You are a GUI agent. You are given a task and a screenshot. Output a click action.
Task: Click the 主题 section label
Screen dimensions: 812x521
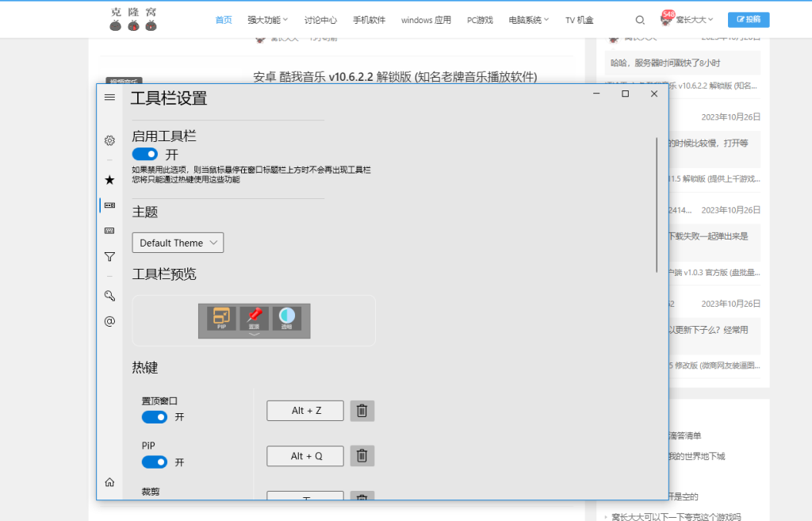145,212
